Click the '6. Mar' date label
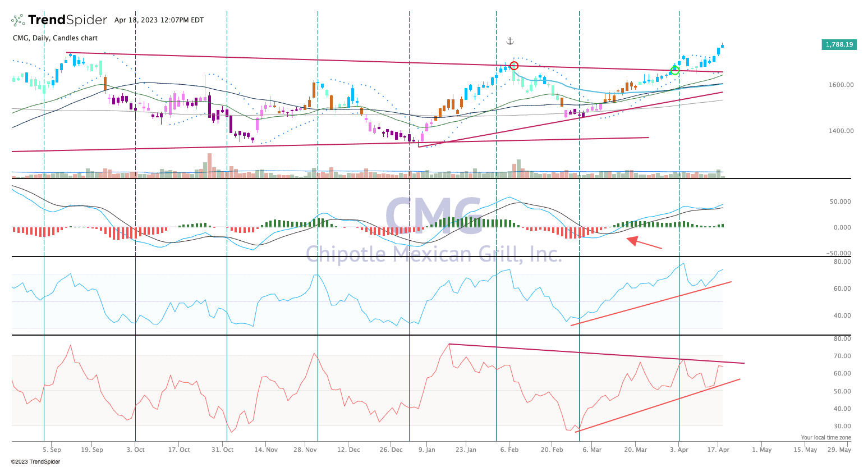Screen dimensions: 868x467 click(592, 450)
